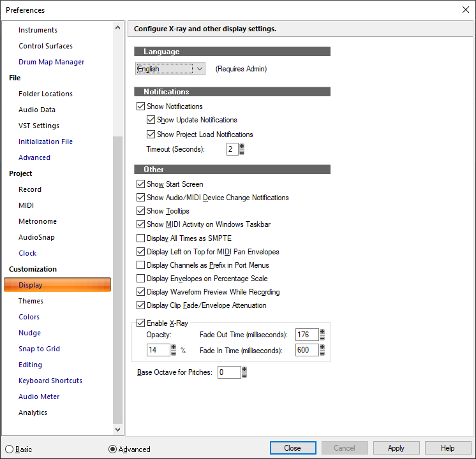Adjust Timeout seconds spinner arrows
476x459 pixels.
(242, 149)
